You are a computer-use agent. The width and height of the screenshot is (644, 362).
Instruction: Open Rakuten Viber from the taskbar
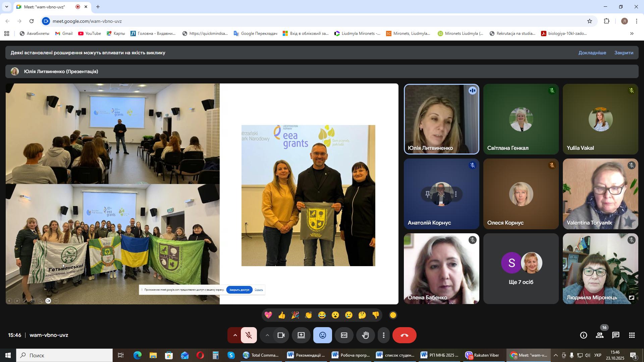[x=482, y=356]
